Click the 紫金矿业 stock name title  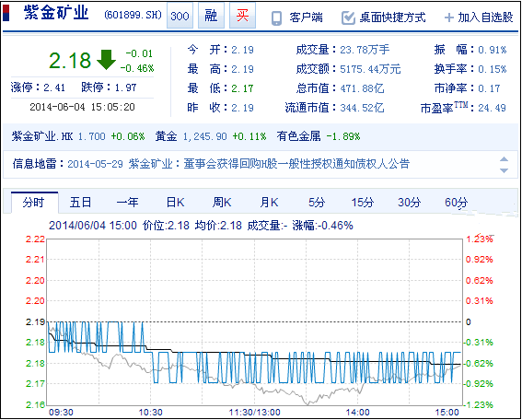[x=56, y=13]
